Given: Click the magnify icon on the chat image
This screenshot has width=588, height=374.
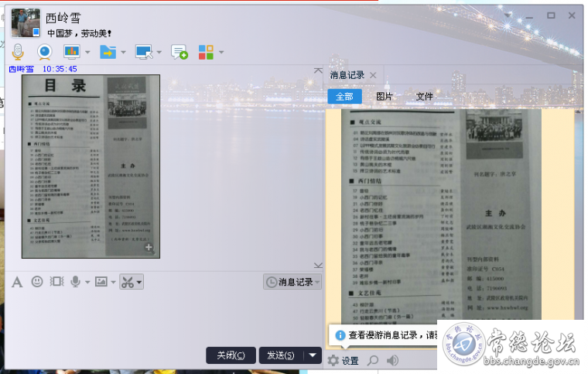Looking at the screenshot, I should tap(149, 248).
